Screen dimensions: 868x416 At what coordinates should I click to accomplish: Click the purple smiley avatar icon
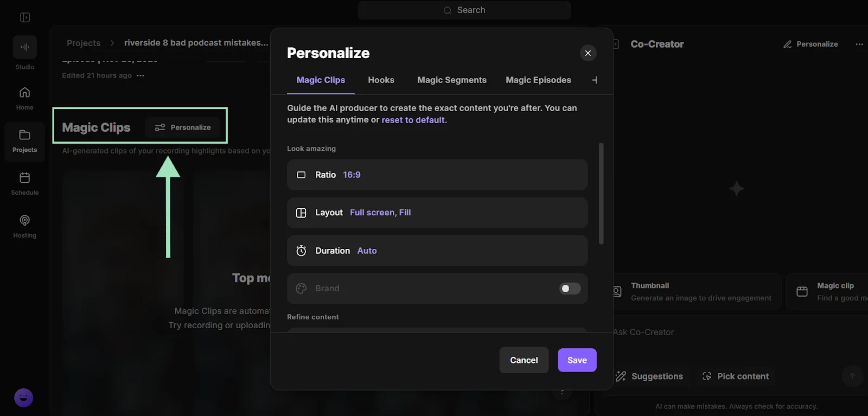click(23, 398)
